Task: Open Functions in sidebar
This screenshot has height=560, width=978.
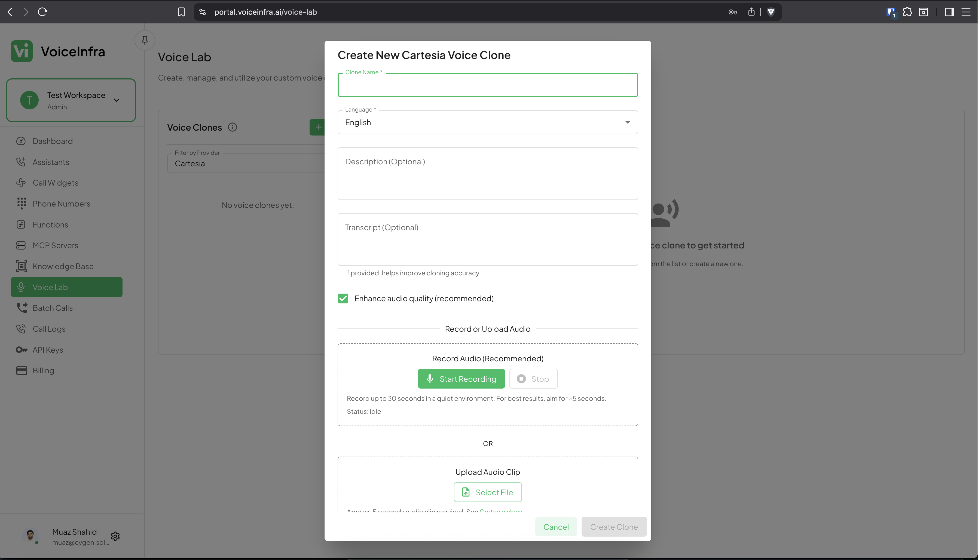Action: tap(66, 224)
